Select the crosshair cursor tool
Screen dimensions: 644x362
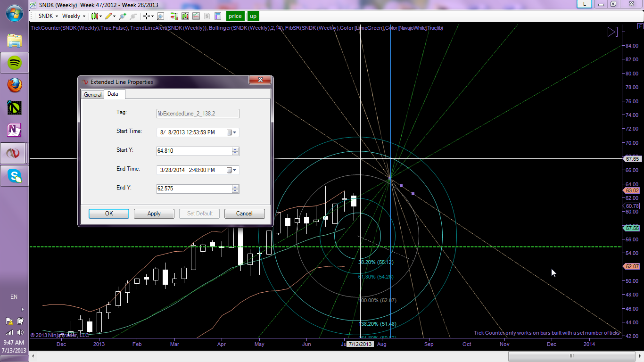coord(147,16)
